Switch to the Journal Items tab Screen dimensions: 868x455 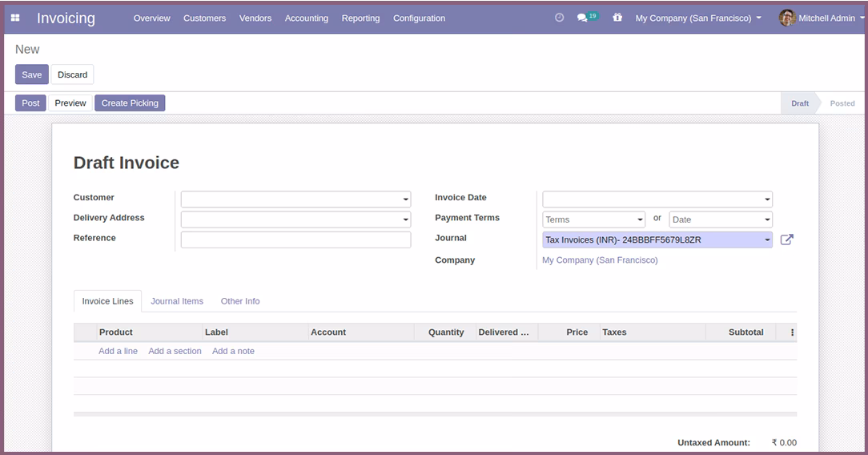point(177,301)
